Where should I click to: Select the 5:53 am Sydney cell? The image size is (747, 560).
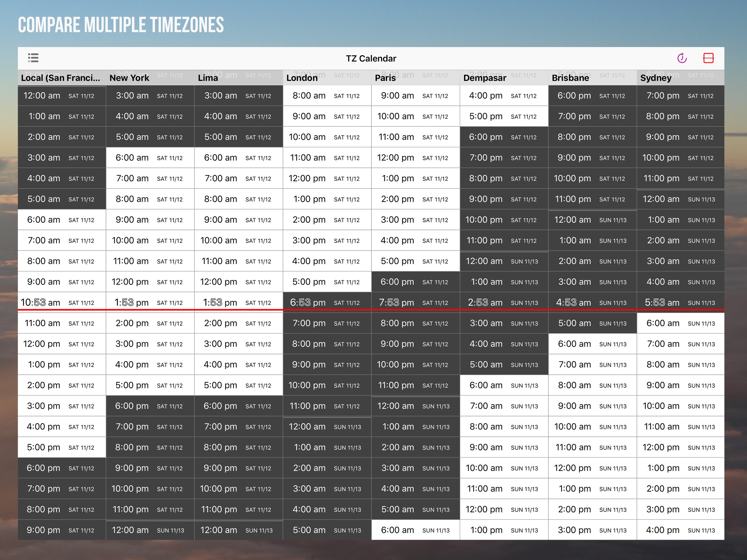pyautogui.click(x=681, y=302)
